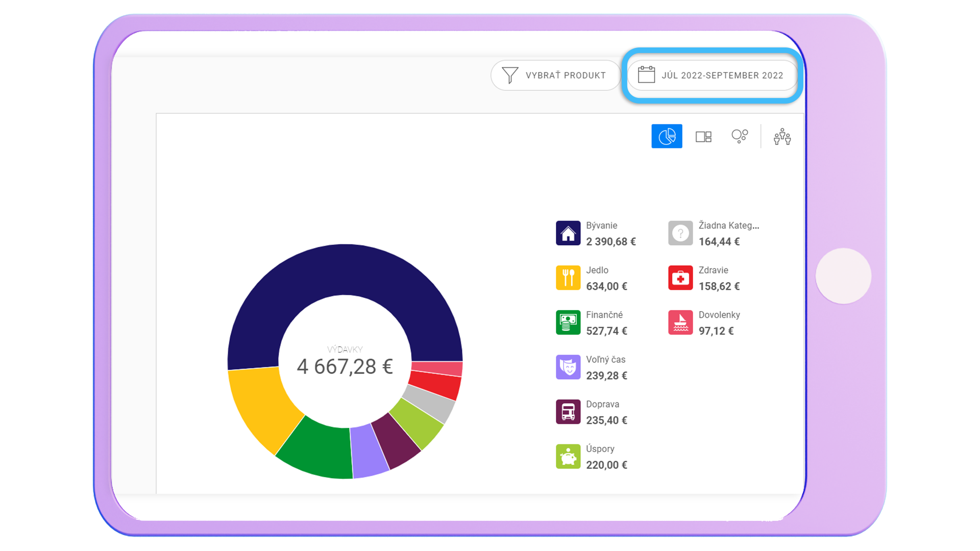Switch to the treemap tiles view icon
The height and width of the screenshot is (551, 980).
click(x=703, y=136)
